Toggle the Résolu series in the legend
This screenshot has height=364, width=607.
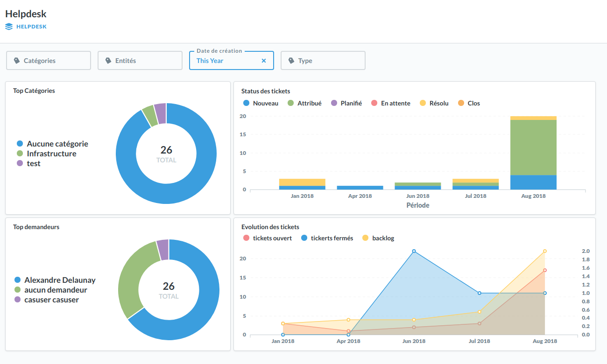[434, 103]
